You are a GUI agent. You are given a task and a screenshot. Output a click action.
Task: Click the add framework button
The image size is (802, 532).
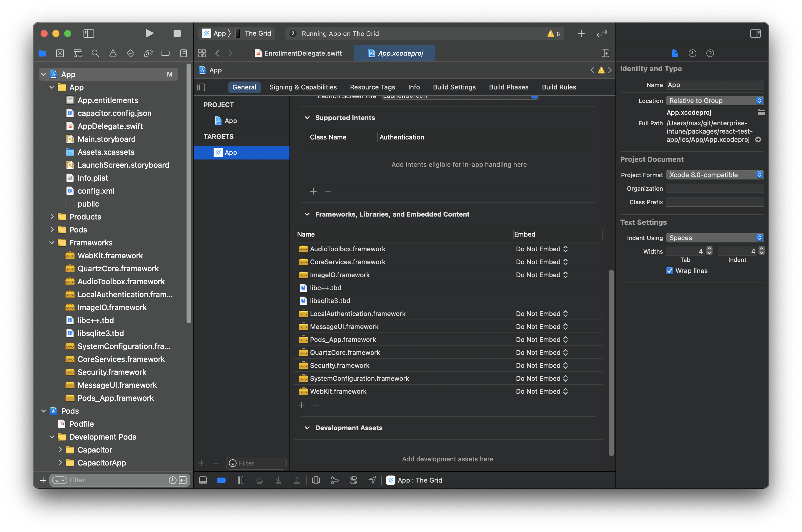(x=302, y=405)
